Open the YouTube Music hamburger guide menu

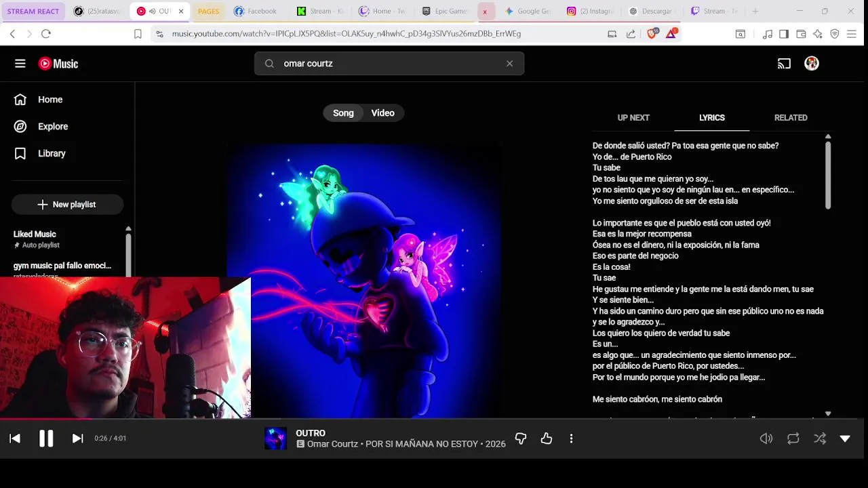(20, 64)
